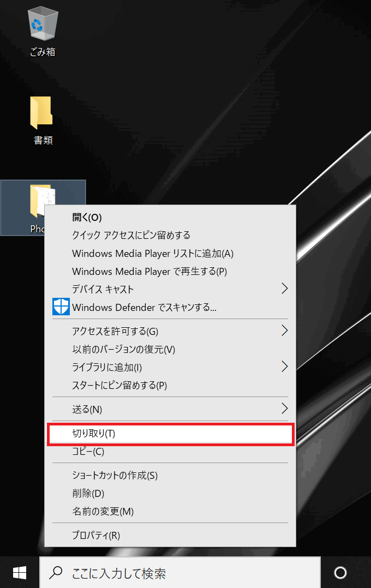The image size is (371, 588).
Task: Open the Windows Start button
Action: [x=20, y=573]
